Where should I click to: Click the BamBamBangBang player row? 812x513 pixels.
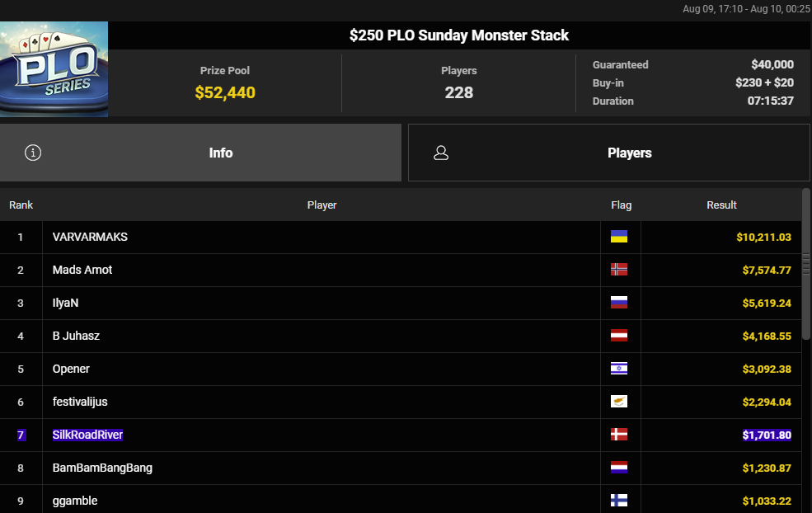(x=401, y=468)
